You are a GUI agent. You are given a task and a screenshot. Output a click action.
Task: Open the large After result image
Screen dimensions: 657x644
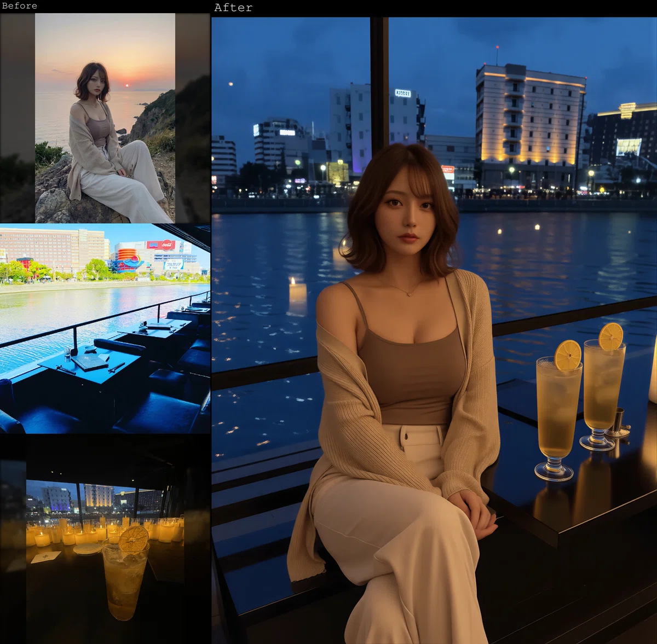[434, 330]
